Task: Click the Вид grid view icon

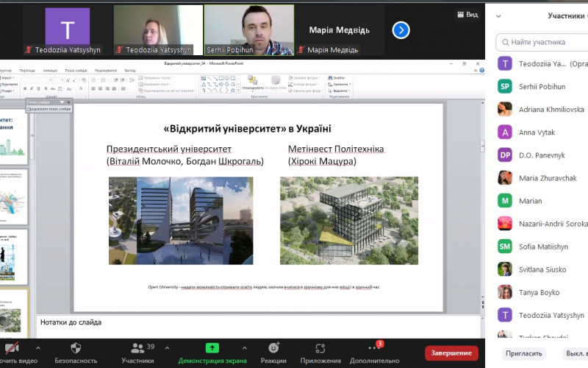Action: pos(461,14)
